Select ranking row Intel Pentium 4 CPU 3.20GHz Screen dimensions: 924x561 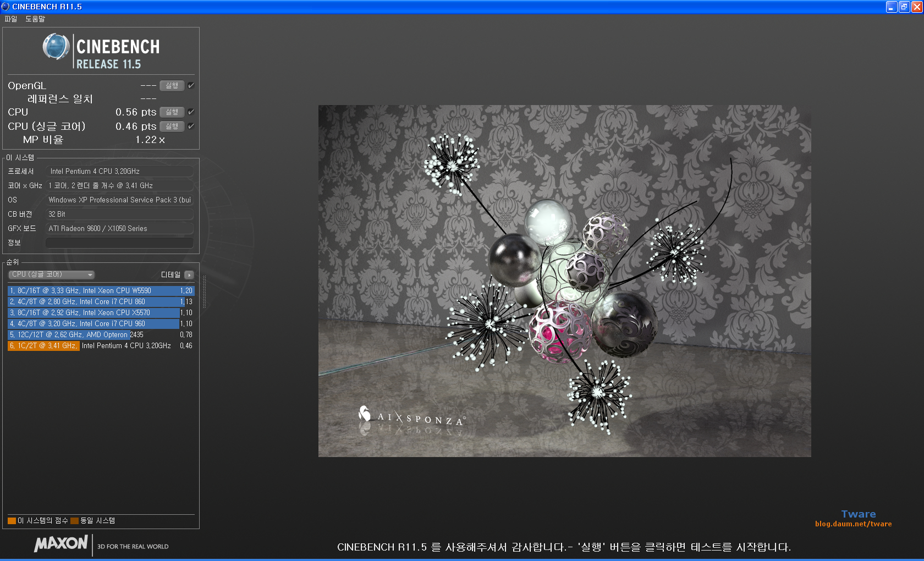(101, 345)
